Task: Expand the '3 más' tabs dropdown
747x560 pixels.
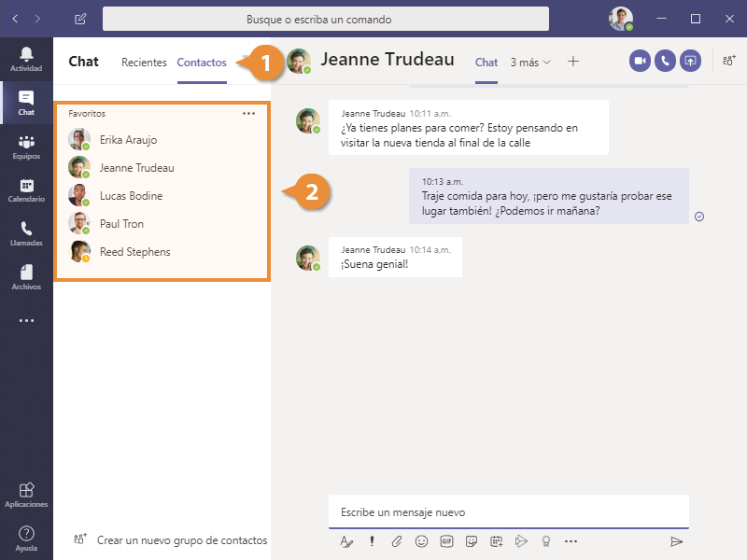Action: pos(530,63)
